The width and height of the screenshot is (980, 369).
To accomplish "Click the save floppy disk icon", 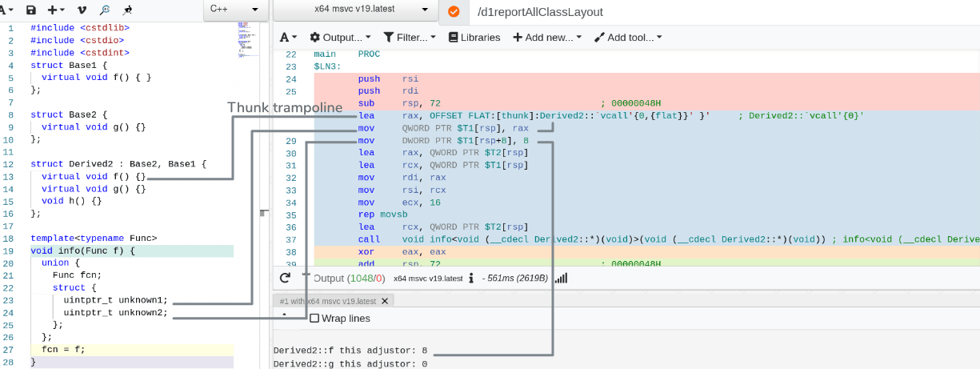I will 31,10.
